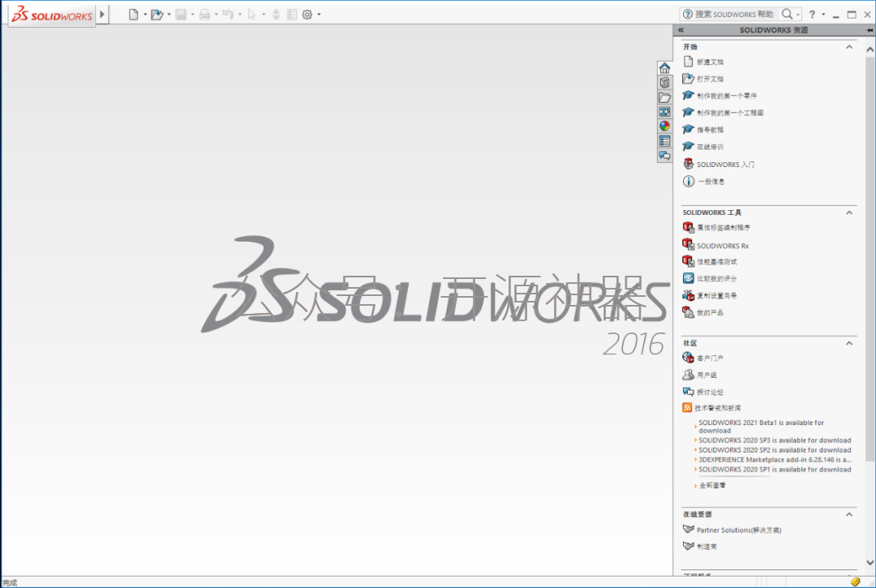Click the status bar pencil icon
Image resolution: width=876 pixels, height=588 pixels.
coord(855,582)
